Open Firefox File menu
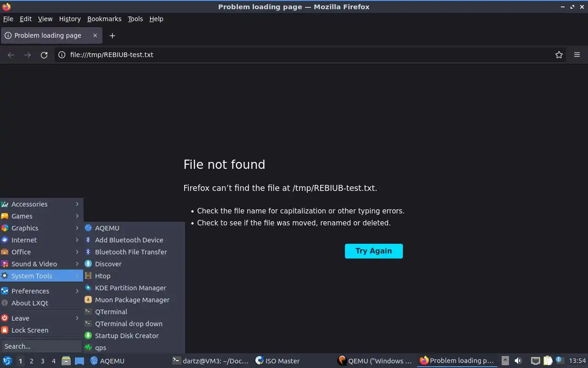This screenshot has height=368, width=588. [8, 19]
